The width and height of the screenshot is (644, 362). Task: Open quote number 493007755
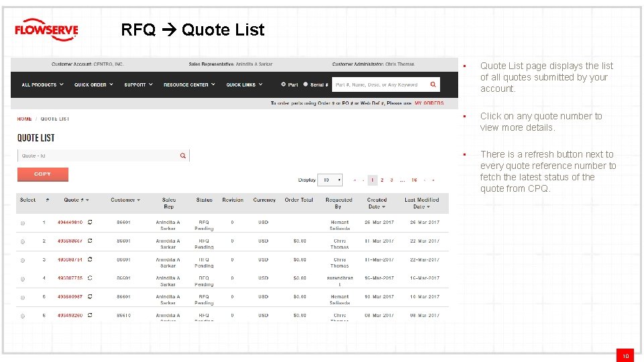coord(70,278)
